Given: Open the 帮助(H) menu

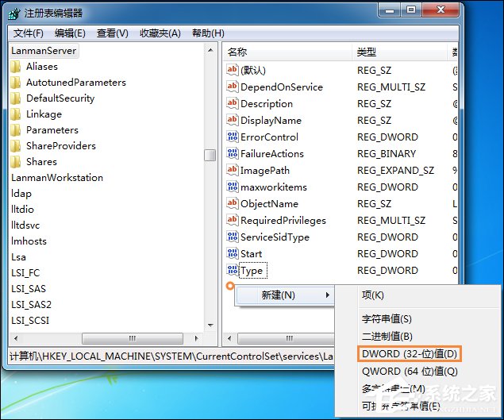Looking at the screenshot, I should click(208, 33).
